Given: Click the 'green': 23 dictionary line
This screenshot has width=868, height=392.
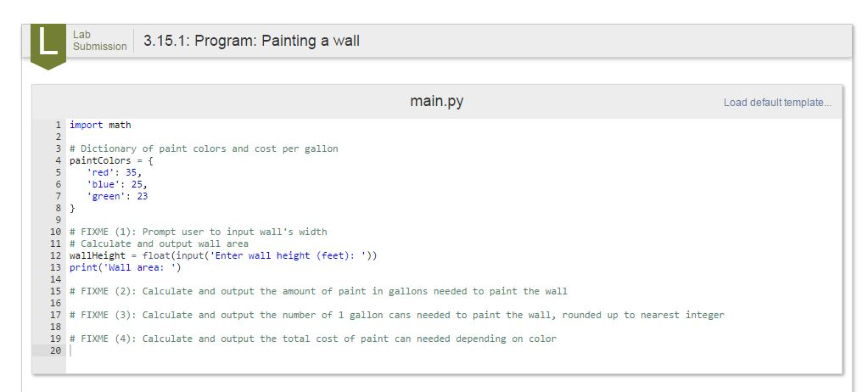Looking at the screenshot, I should [x=117, y=196].
